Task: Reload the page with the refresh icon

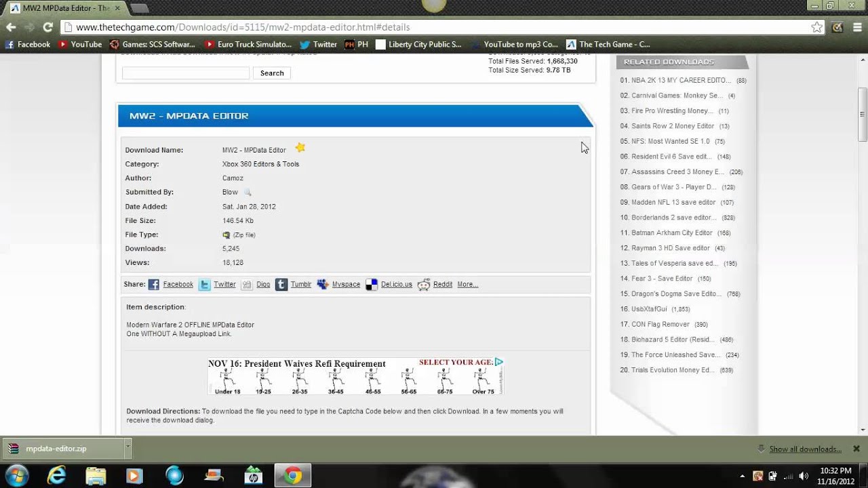Action: (47, 27)
